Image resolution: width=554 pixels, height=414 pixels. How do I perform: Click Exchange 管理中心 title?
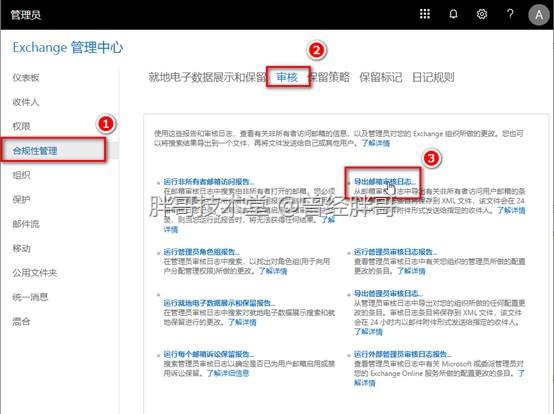coord(68,47)
